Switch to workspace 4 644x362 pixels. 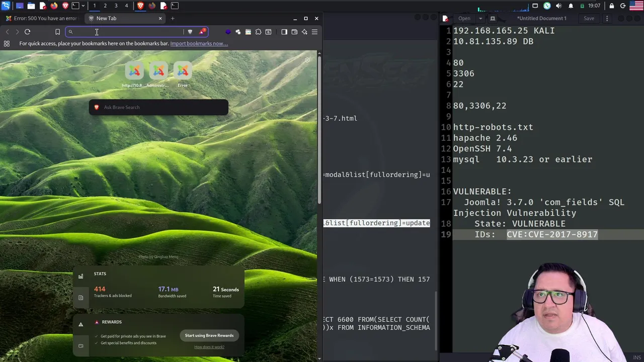126,6
